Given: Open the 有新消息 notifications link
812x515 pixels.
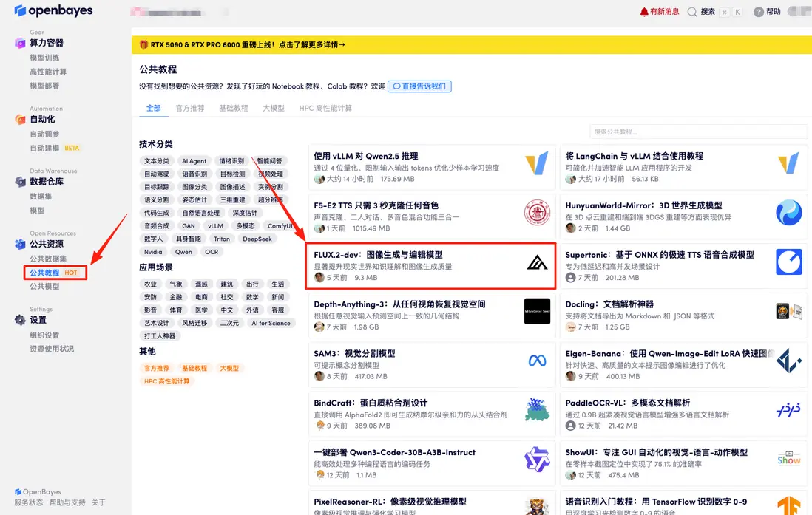Looking at the screenshot, I should [x=664, y=11].
